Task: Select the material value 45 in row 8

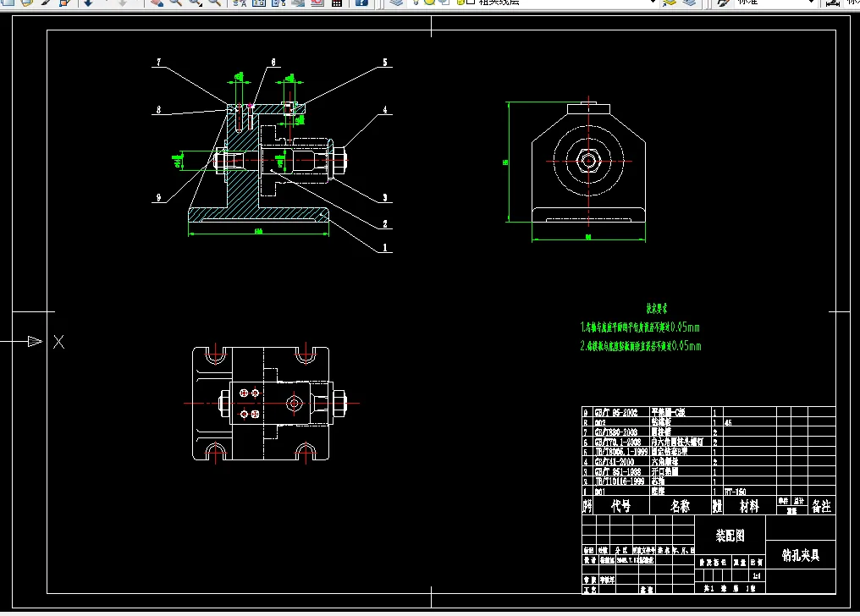Action: (x=728, y=422)
